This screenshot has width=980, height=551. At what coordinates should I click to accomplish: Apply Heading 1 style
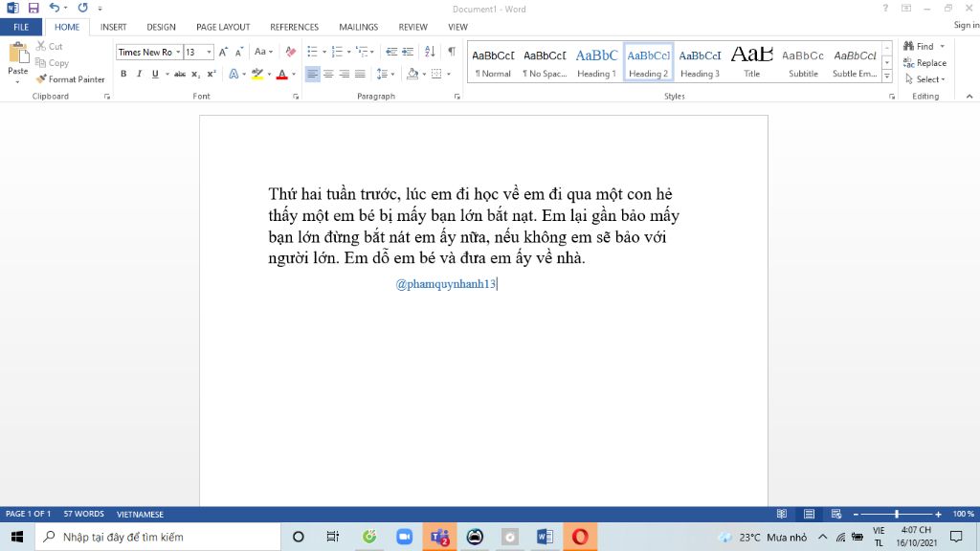tap(596, 62)
